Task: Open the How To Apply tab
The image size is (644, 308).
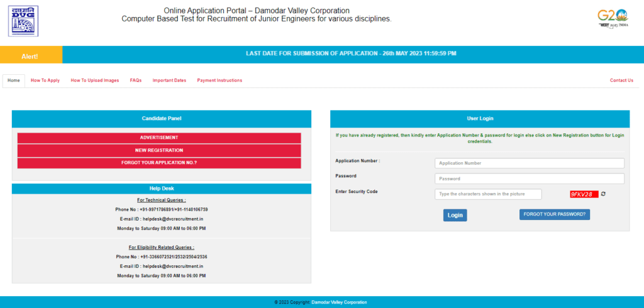Action: coord(45,80)
